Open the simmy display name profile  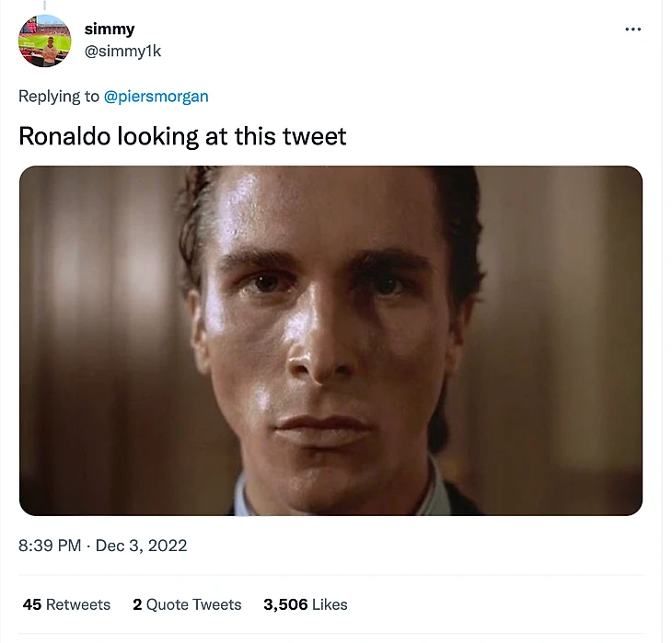pos(110,29)
